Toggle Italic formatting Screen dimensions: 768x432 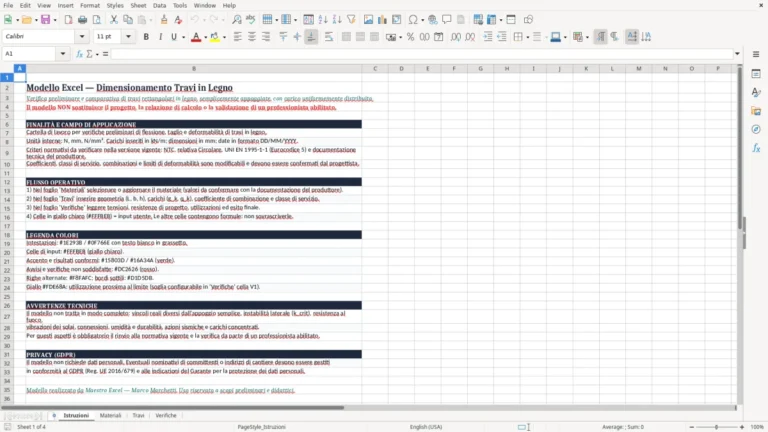click(x=160, y=37)
